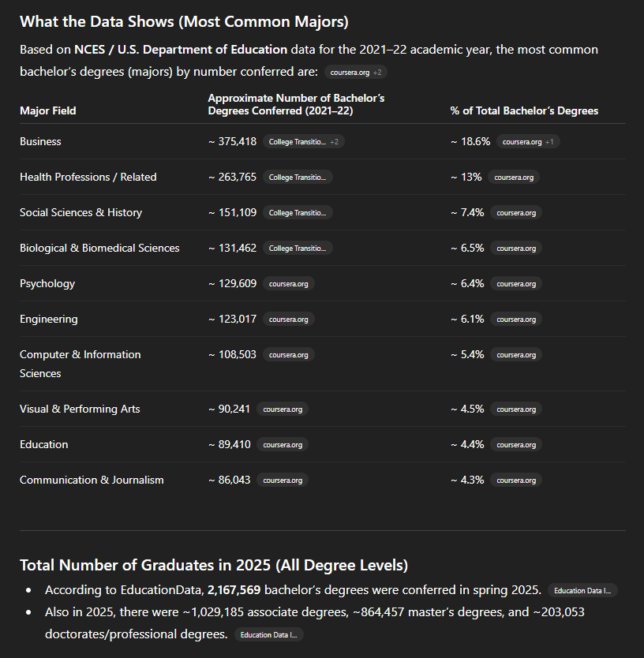644x658 pixels.
Task: Click the 'Major Field' column header
Action: 48,110
